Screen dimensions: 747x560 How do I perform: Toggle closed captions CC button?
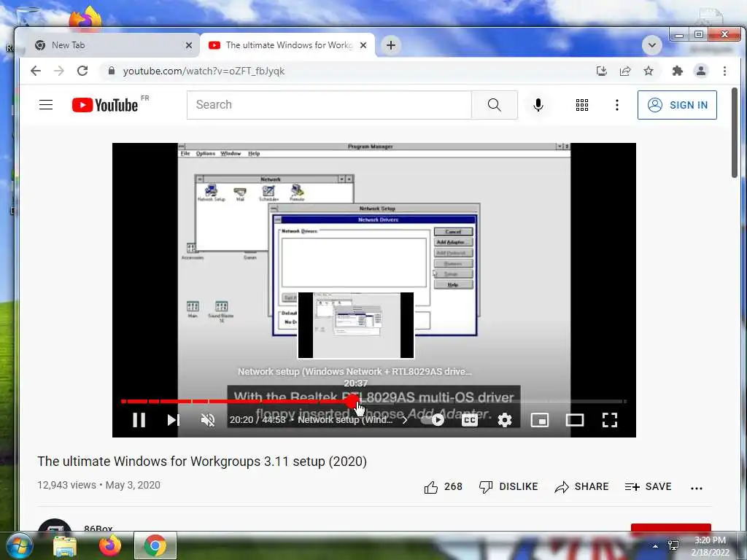point(469,419)
